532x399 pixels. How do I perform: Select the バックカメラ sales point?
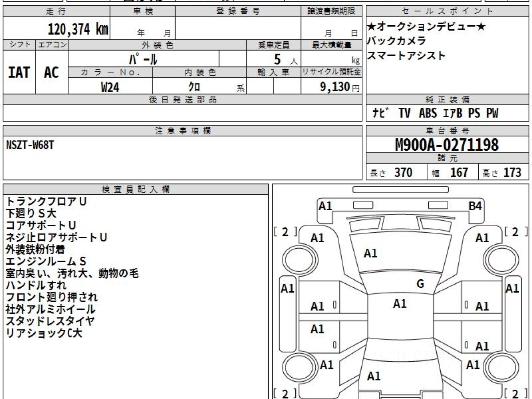coord(397,41)
